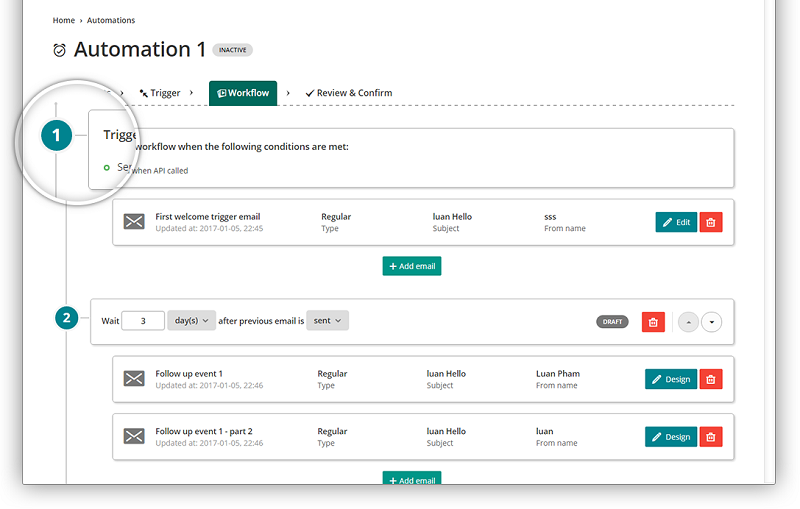
Task: Click Design for Follow up event 1 - part 2
Action: 670,436
